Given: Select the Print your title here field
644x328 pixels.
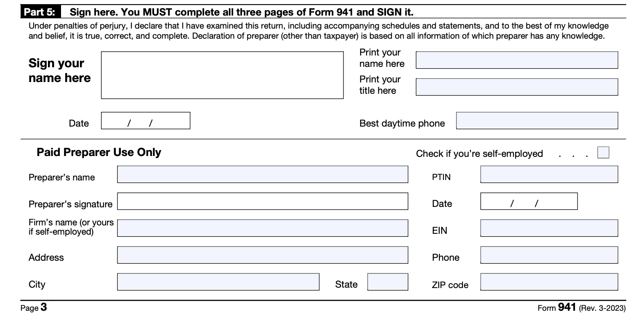Looking at the screenshot, I should click(516, 87).
